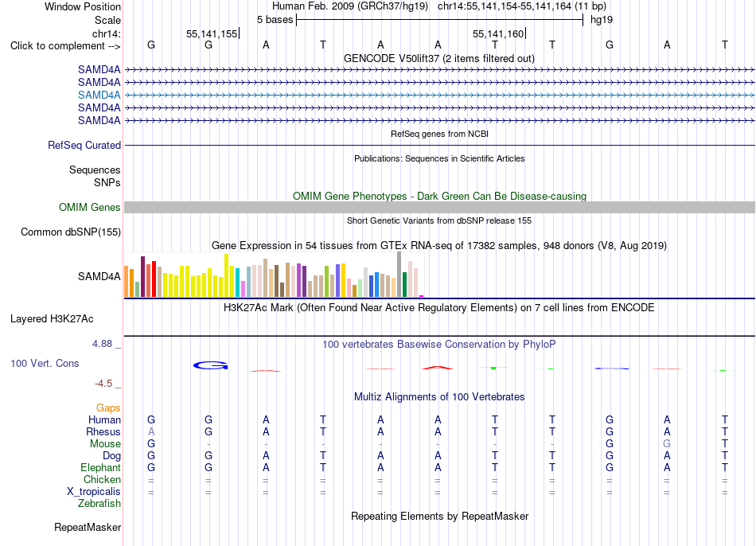Click the Dog species label
756x546 pixels.
111,456
